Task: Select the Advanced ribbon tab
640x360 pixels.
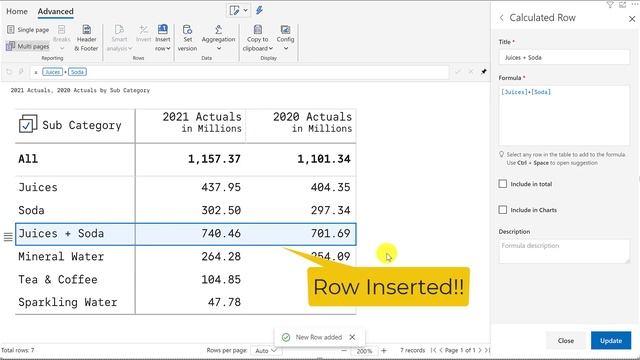Action: click(56, 11)
